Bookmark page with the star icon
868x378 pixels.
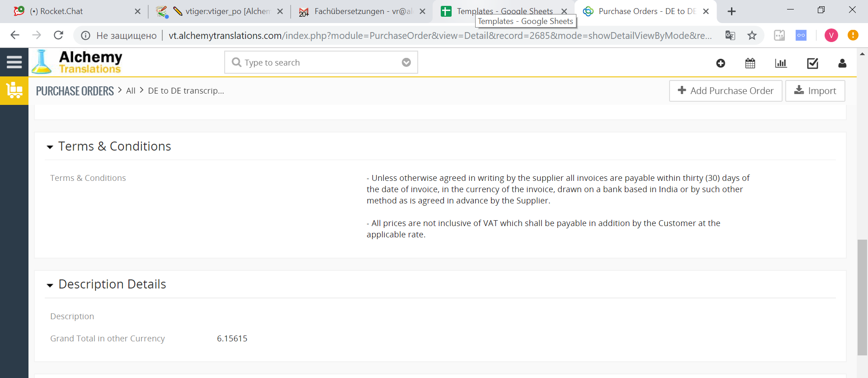(x=752, y=35)
